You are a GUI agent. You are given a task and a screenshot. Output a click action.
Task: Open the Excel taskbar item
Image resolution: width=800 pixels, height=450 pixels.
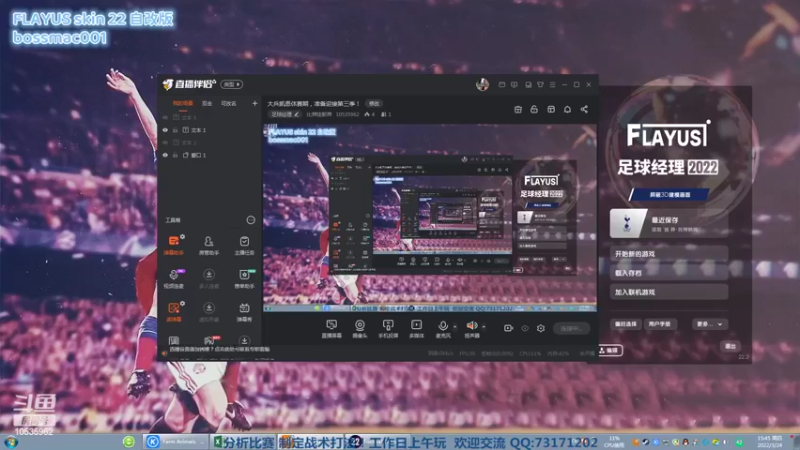coord(244,442)
